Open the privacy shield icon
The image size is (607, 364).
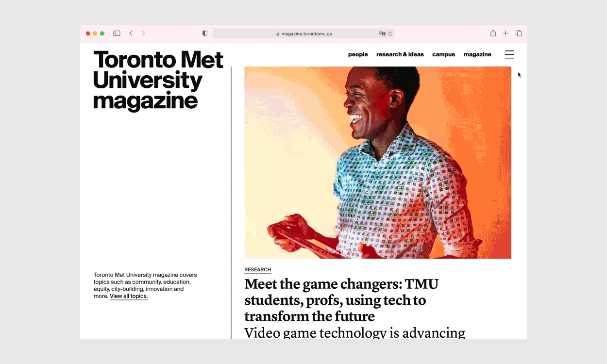coord(205,33)
